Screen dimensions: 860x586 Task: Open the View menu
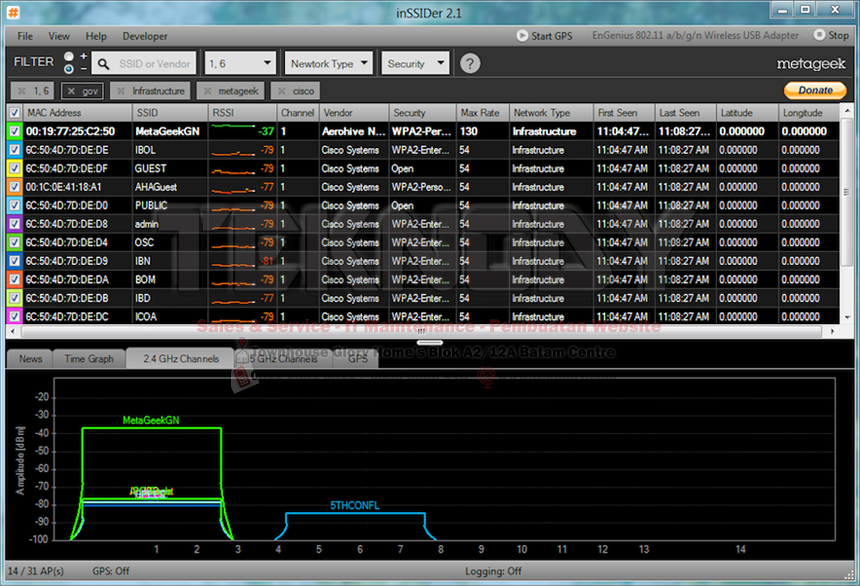click(59, 36)
